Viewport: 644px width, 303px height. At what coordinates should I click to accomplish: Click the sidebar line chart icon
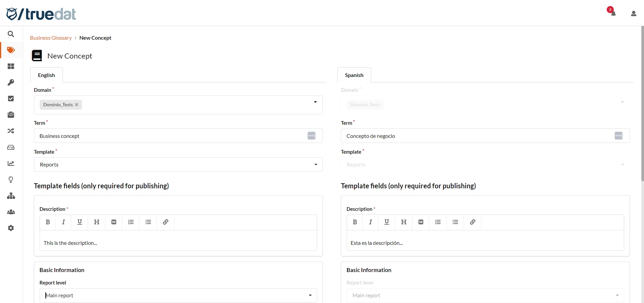tap(11, 163)
